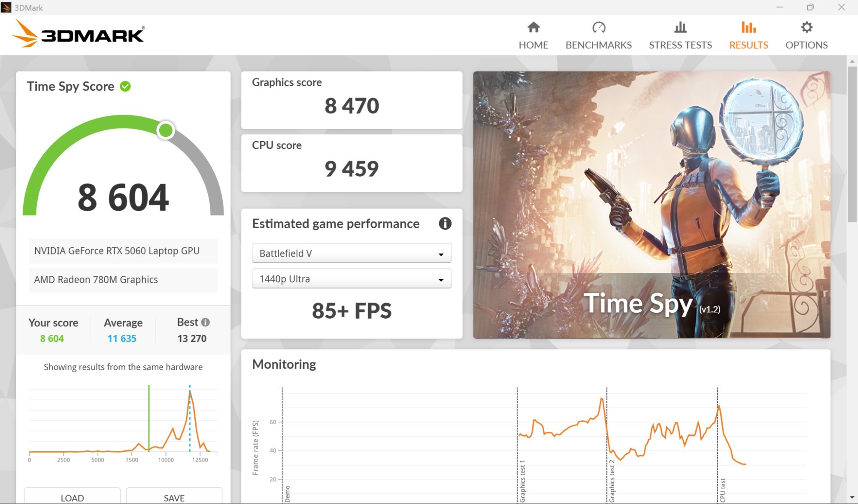
Task: Click the vertical scrollbar thumb
Action: [x=852, y=144]
